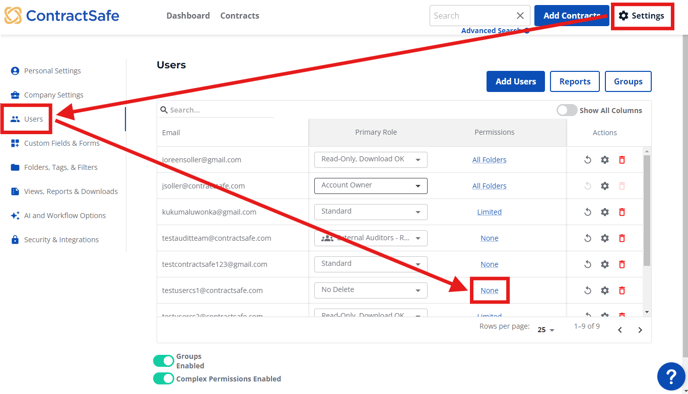The height and width of the screenshot is (394, 688).
Task: Turn off Complex Permissions Enabled toggle
Action: (164, 378)
